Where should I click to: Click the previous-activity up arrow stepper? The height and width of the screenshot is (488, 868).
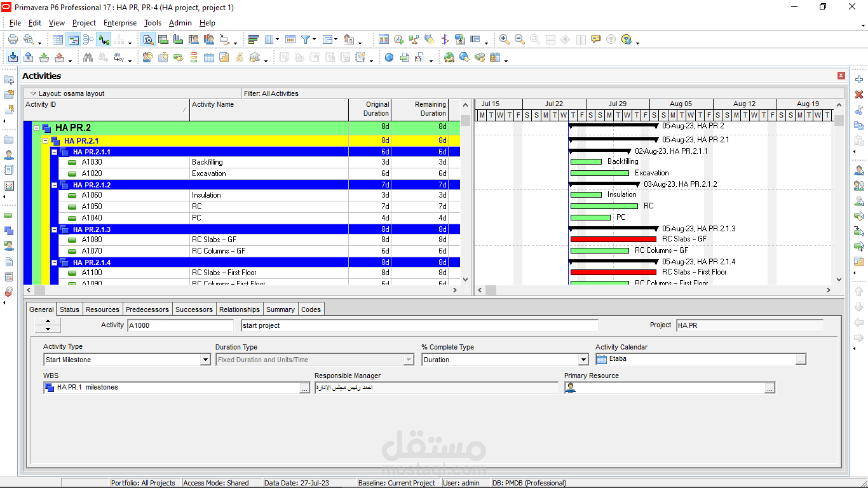pos(48,322)
